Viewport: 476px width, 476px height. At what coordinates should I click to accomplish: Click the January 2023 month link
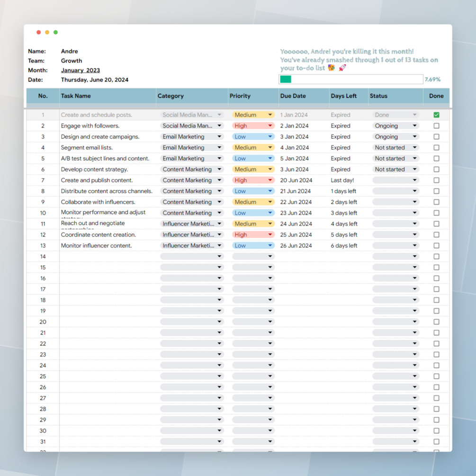(81, 70)
